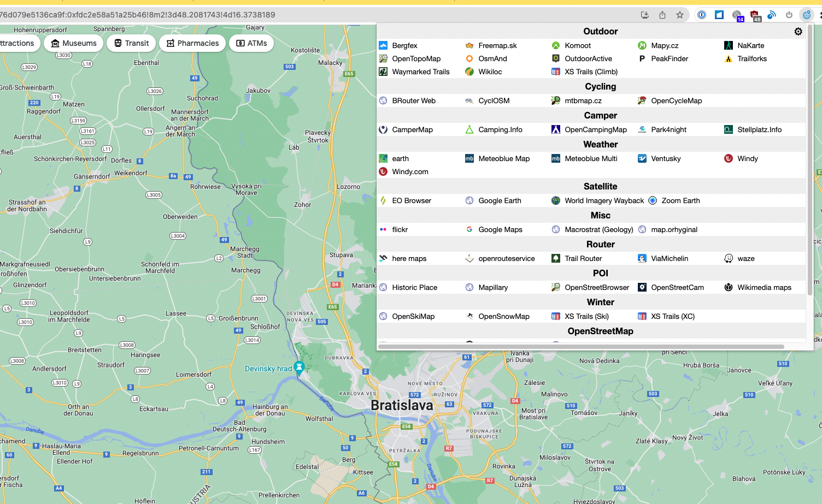Viewport: 822px width, 504px height.
Task: Click the OpenCycleMap icon
Action: click(x=642, y=100)
